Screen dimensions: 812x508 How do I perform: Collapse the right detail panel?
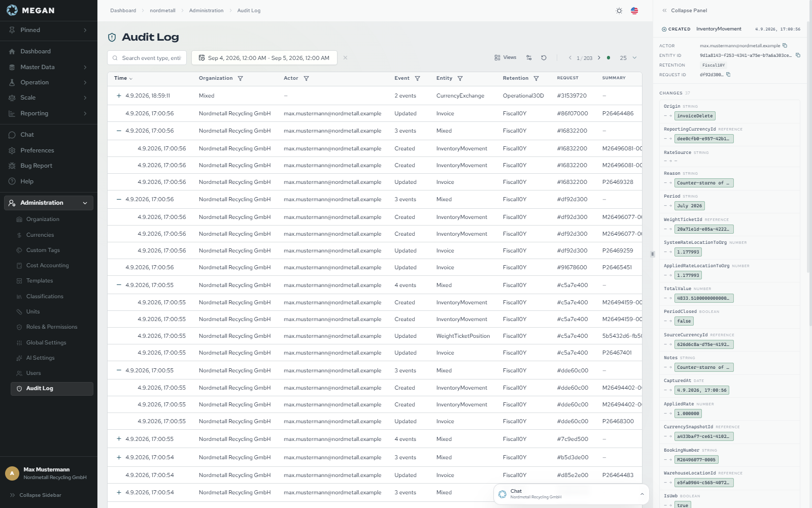[x=684, y=11]
